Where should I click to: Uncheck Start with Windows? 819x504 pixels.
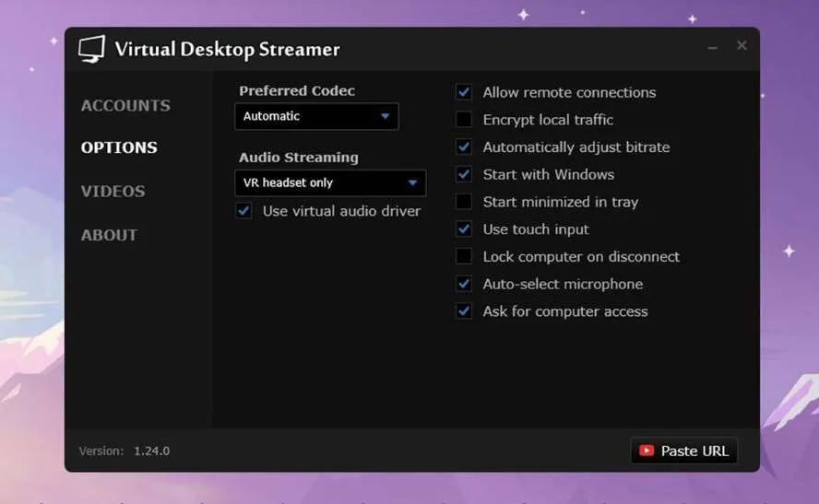(464, 174)
